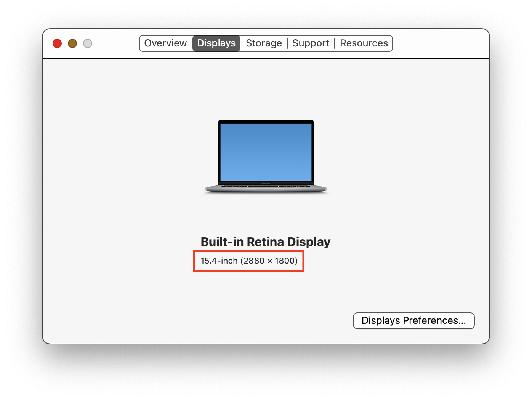This screenshot has width=532, height=400.
Task: Select the Displays tab
Action: tap(216, 43)
